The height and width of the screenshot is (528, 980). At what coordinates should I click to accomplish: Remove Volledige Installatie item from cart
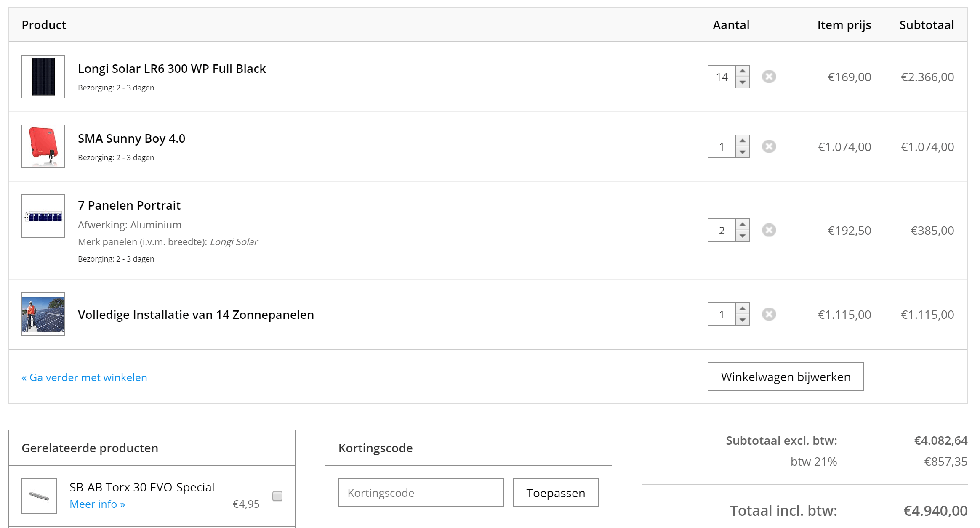click(x=769, y=314)
